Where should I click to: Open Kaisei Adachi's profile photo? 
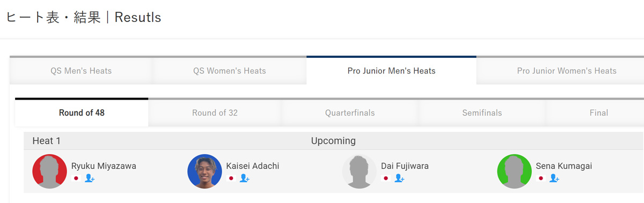[x=204, y=171]
